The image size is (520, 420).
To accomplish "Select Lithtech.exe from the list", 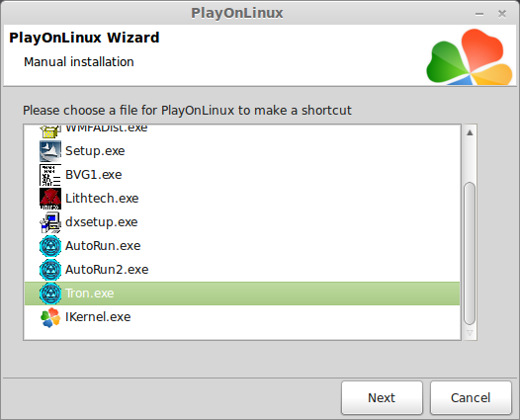I will 242,199.
